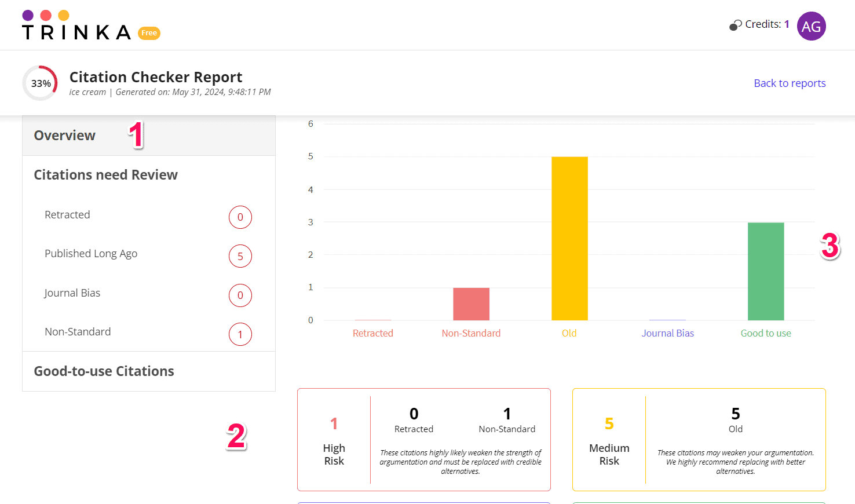Screen dimensions: 855x504
Task: Select the Non-Standard citations row
Action: 149,333
